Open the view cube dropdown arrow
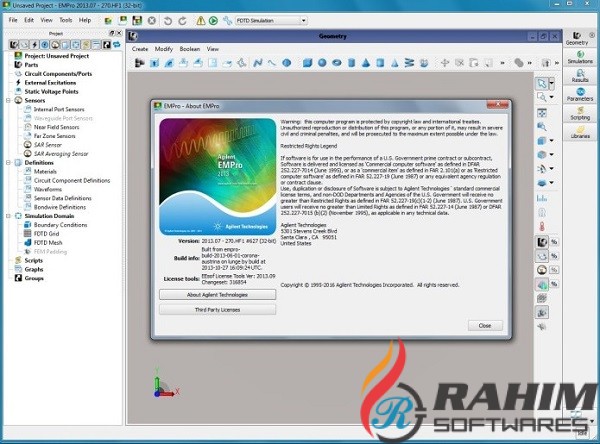Screen dimensions: 600x444 pyautogui.click(x=552, y=140)
